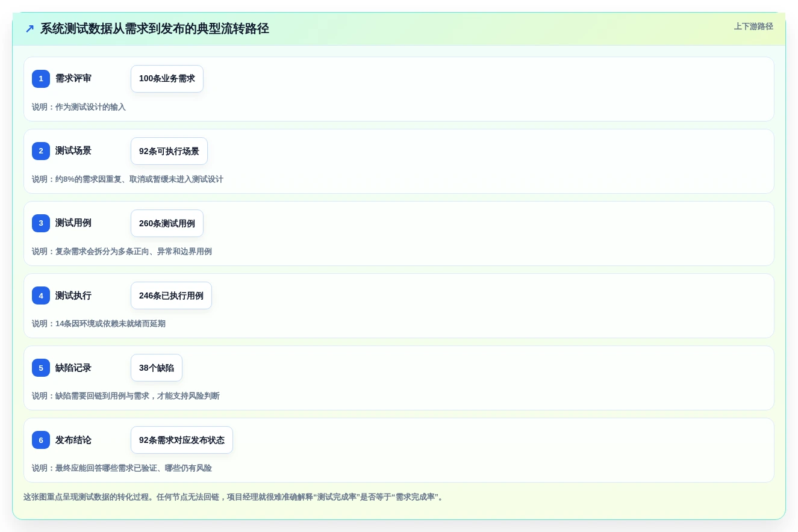This screenshot has width=798, height=532.
Task: Select the 100条业务需求 chip
Action: pos(167,79)
